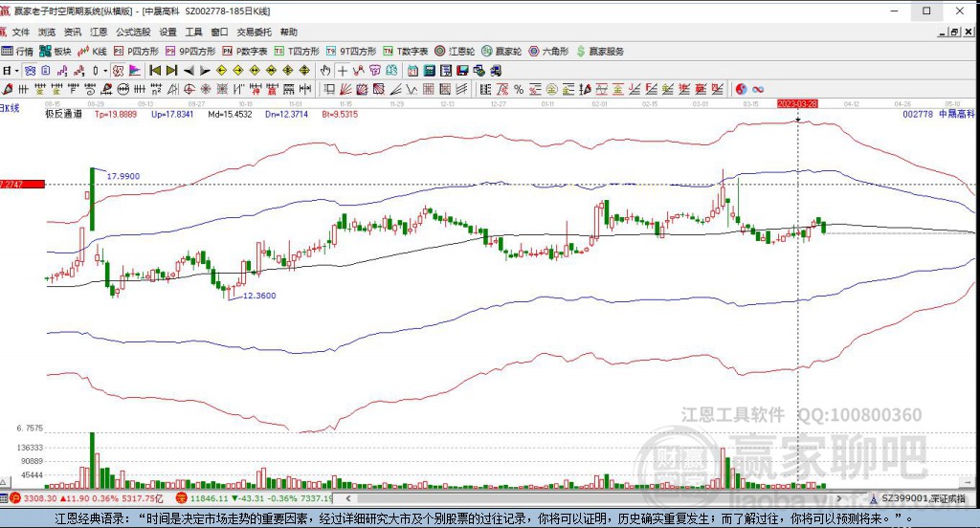Open the 帮助 menu
The height and width of the screenshot is (528, 980).
pos(289,32)
